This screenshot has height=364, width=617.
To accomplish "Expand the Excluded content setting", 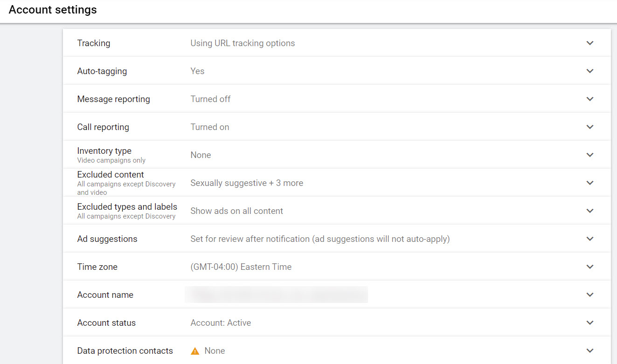I will point(589,183).
